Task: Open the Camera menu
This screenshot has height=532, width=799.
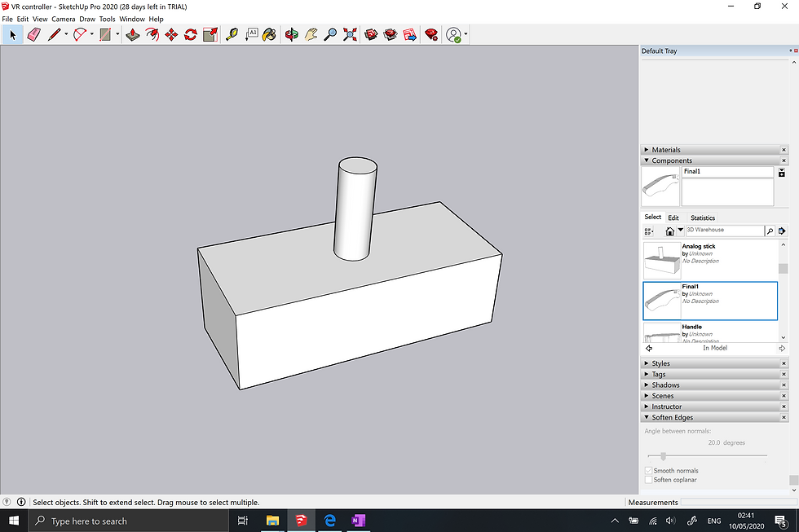Action: (x=64, y=19)
